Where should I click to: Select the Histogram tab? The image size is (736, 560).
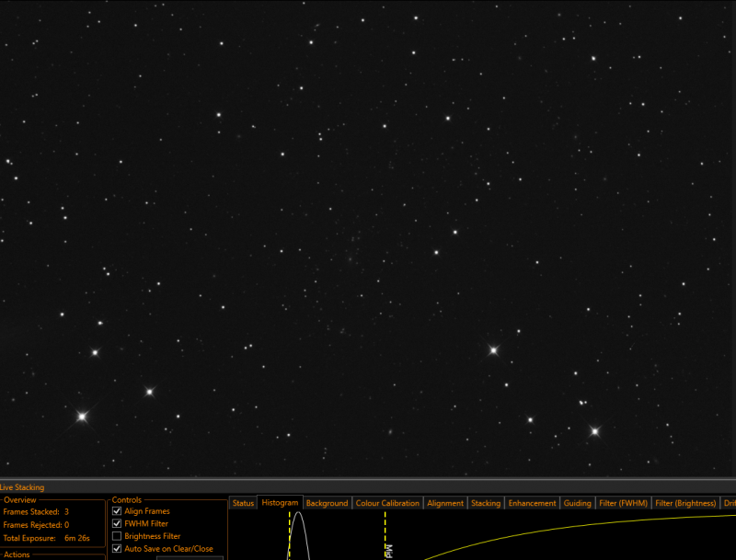pyautogui.click(x=280, y=502)
